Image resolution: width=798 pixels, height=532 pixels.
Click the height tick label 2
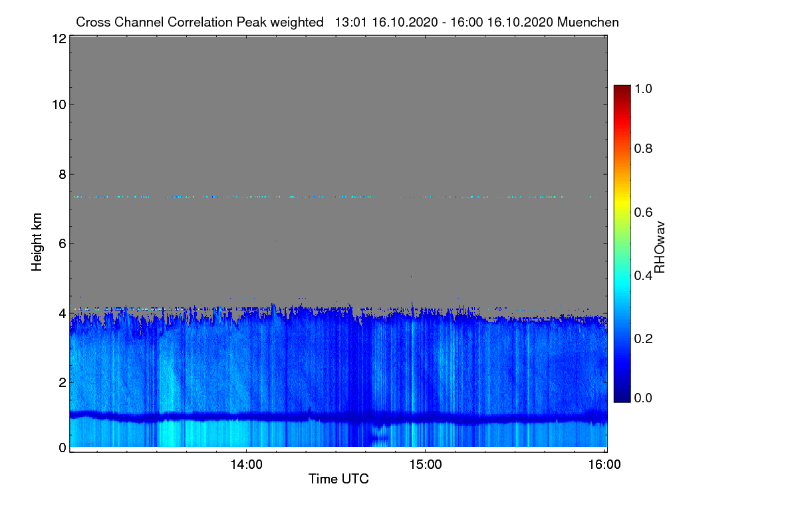tap(62, 382)
